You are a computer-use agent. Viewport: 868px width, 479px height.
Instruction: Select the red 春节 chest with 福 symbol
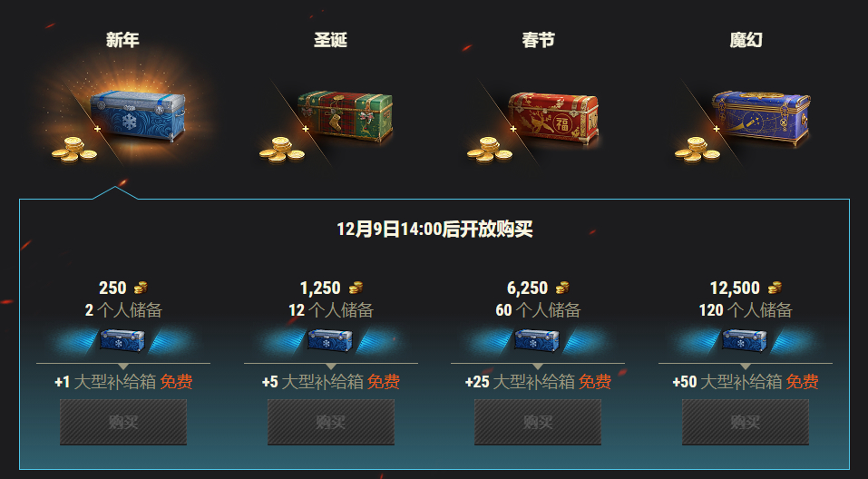coord(553,117)
